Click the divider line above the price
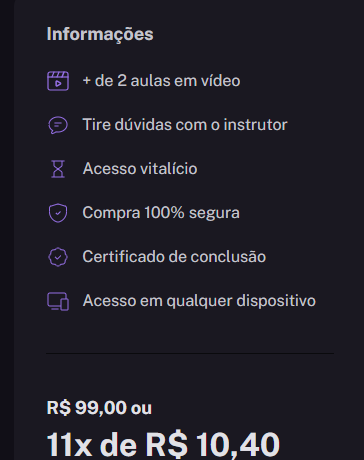This screenshot has width=364, height=460. (x=190, y=353)
